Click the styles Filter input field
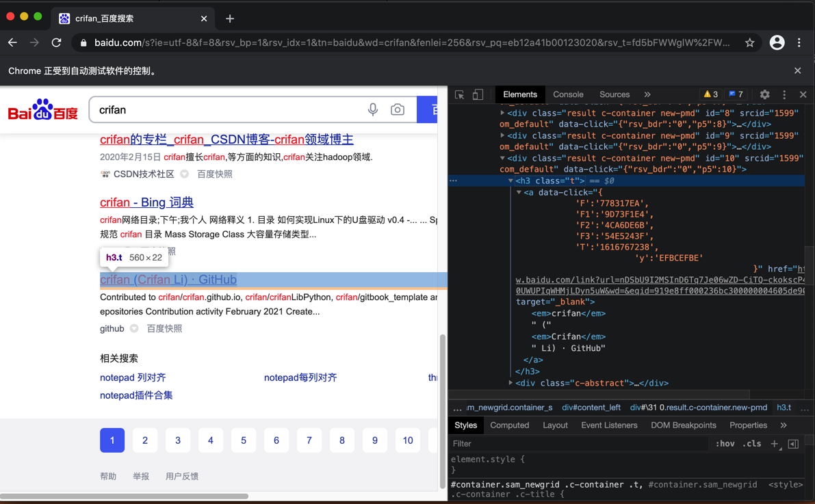 [580, 444]
